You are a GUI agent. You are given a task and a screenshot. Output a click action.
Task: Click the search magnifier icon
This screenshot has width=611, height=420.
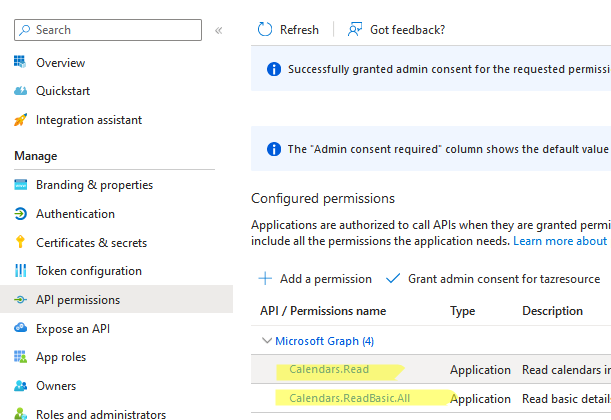pos(24,30)
